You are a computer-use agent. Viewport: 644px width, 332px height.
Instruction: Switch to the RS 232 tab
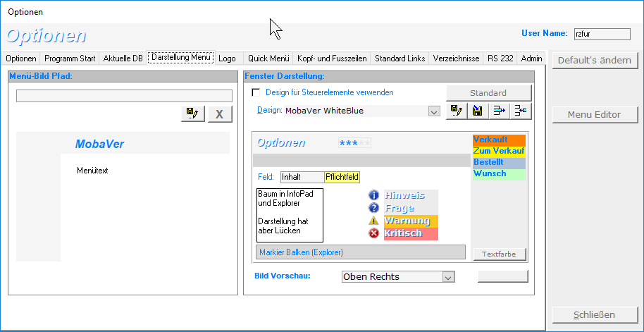(500, 59)
